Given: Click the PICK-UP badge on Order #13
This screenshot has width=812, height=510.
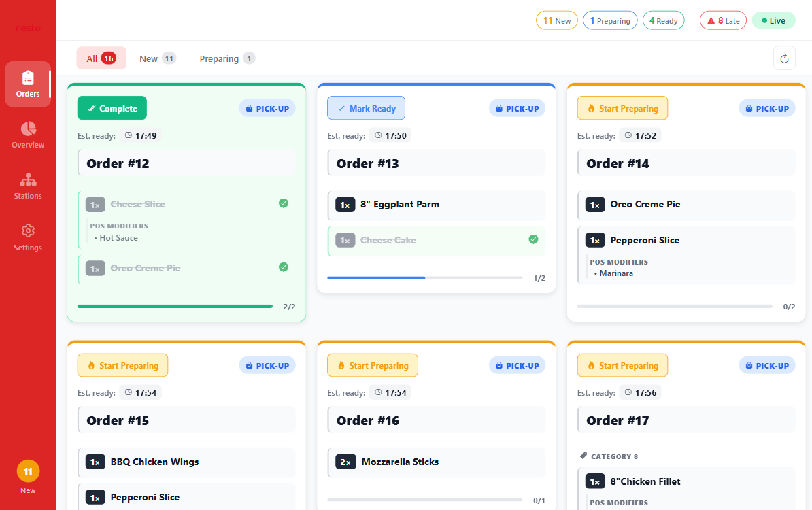Looking at the screenshot, I should pos(517,108).
